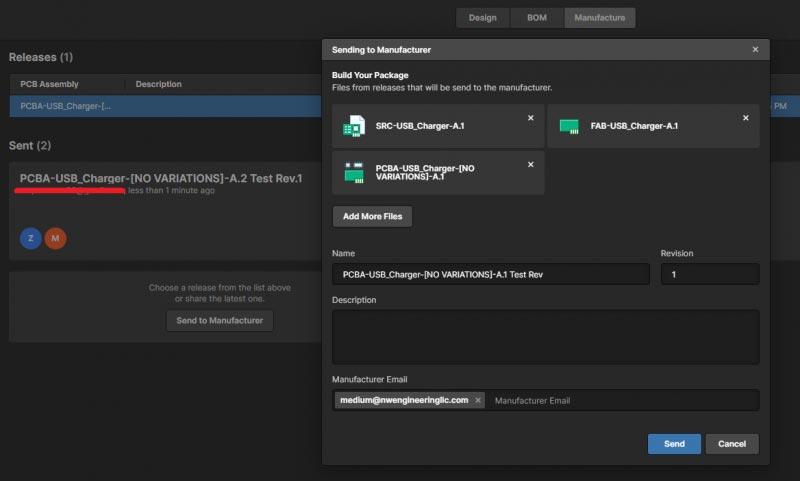
Task: Click the SRC-USB_Charger source file icon
Action: [354, 126]
